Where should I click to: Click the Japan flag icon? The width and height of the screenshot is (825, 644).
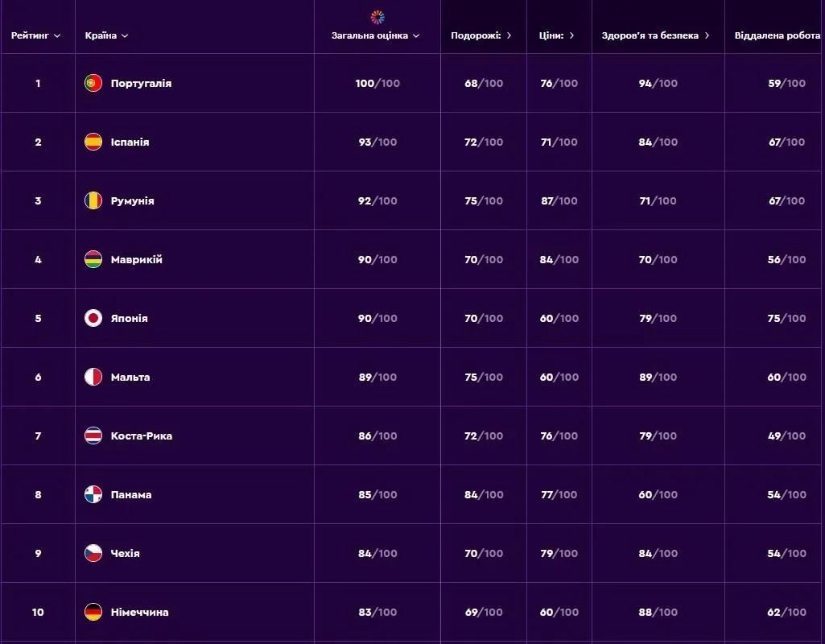[93, 318]
